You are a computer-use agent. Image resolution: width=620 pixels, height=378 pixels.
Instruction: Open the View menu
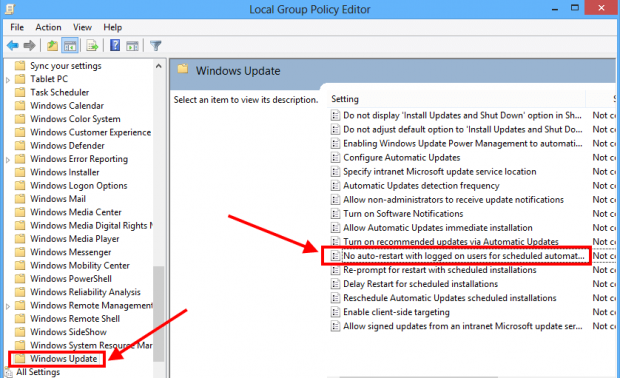[x=82, y=27]
